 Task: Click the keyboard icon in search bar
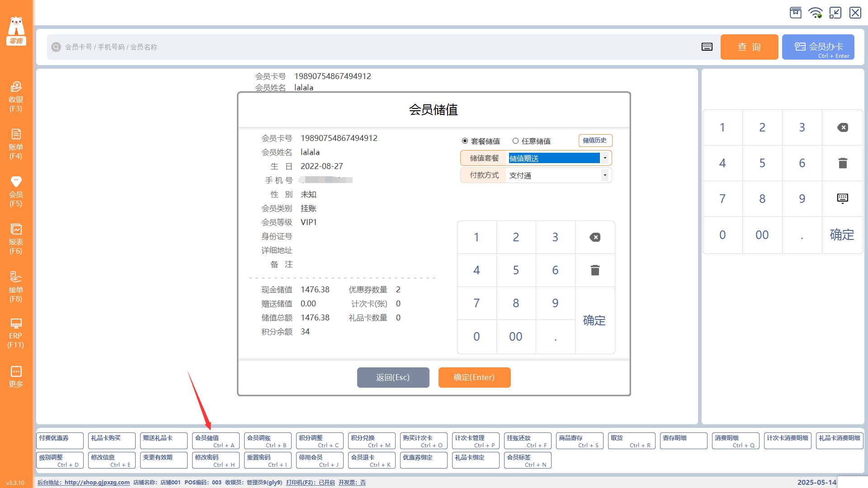[707, 47]
